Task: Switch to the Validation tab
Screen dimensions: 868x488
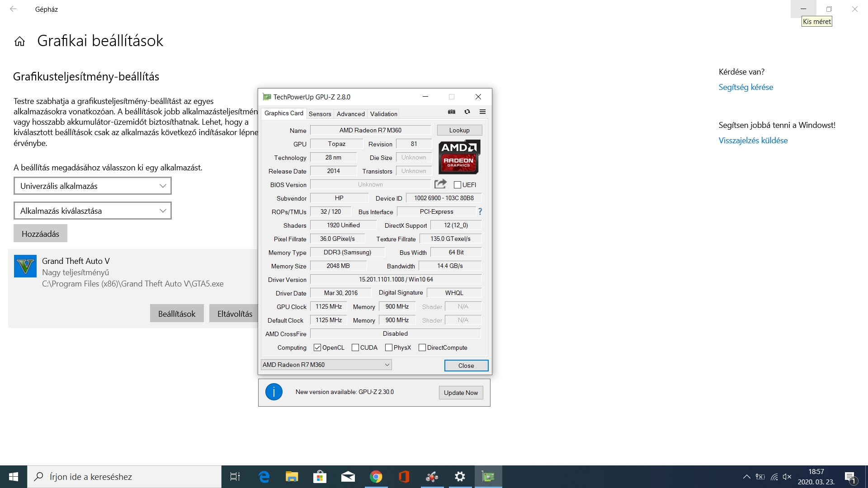Action: (383, 114)
